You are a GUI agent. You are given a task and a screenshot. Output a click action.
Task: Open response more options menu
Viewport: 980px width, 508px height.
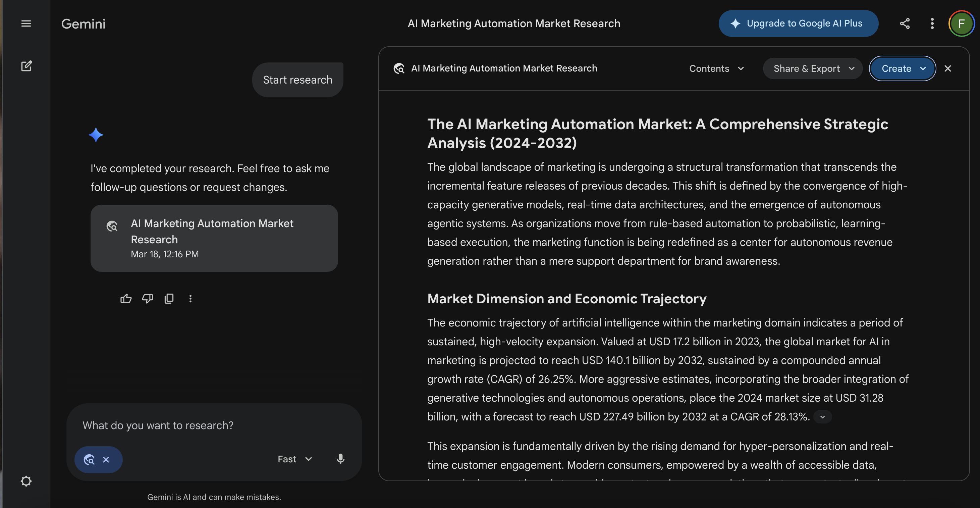(x=190, y=299)
